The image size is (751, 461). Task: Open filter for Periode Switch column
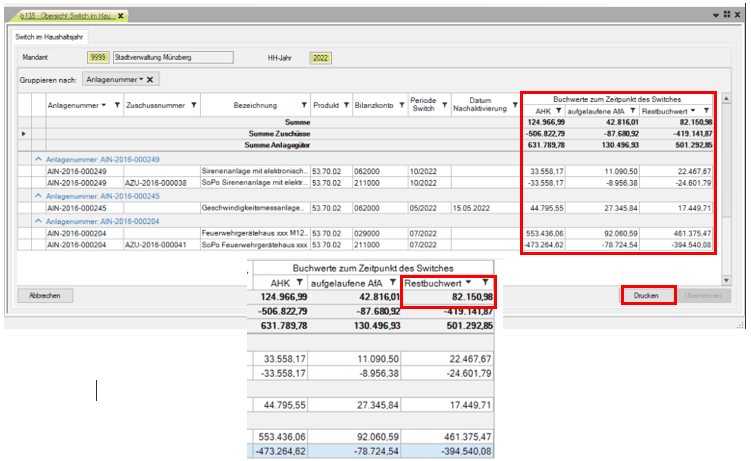pos(443,105)
